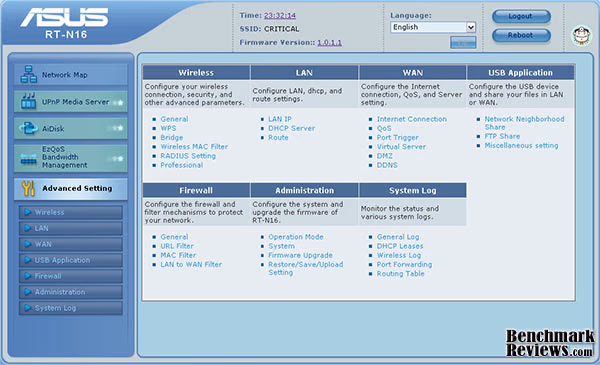
Task: Open Wireless General link
Action: coord(174,119)
